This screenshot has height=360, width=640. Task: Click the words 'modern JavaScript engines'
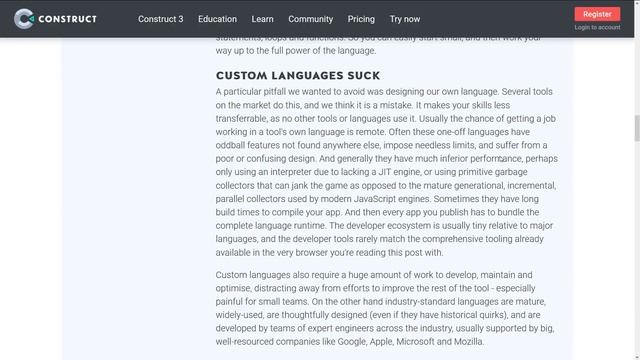click(x=376, y=199)
